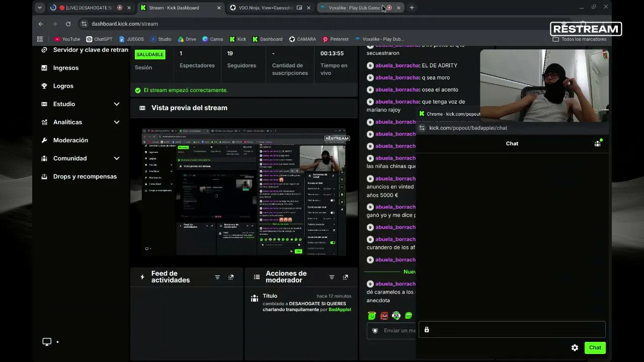Open the Ingresos sidebar section
The image size is (644, 362).
(x=65, y=68)
